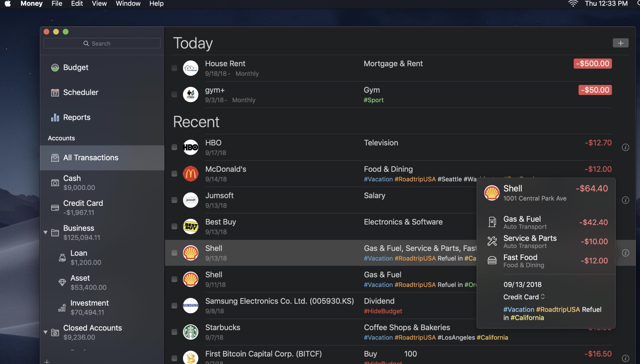Collapse the Closed Accounts group
Image resolution: width=640 pixels, height=364 pixels.
coord(45,332)
